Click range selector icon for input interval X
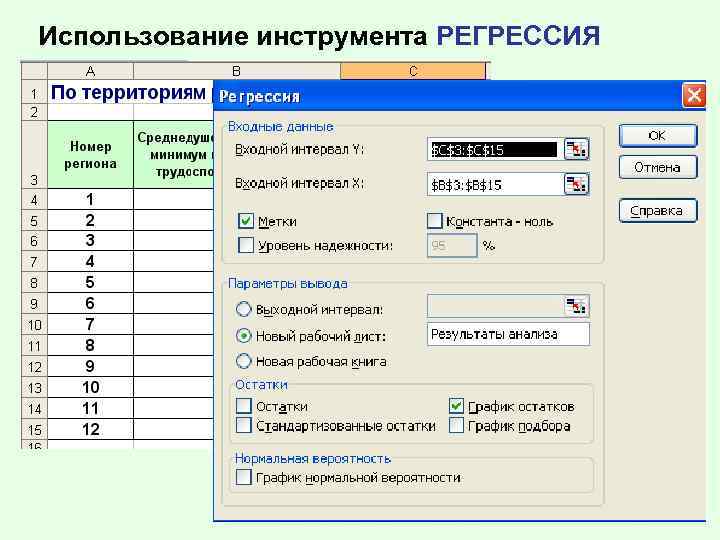Screen dimensions: 720x540 pyautogui.click(x=576, y=184)
